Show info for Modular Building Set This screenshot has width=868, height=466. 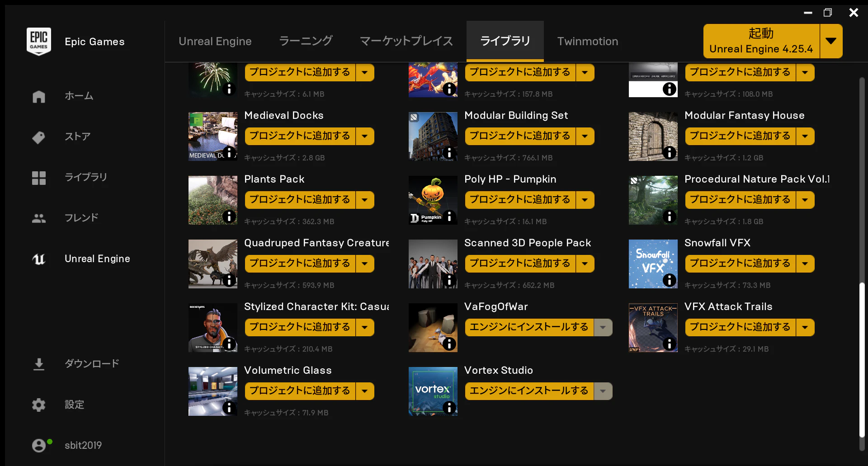click(449, 153)
